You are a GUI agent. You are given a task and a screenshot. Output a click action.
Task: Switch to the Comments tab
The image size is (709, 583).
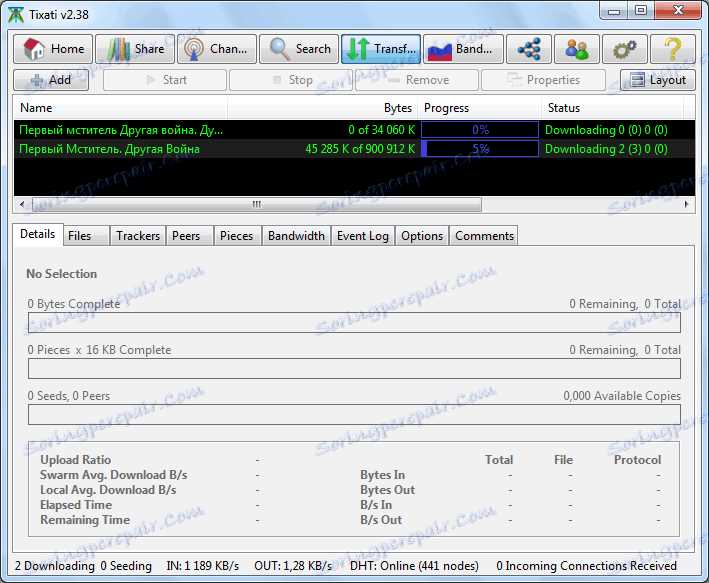tap(484, 236)
